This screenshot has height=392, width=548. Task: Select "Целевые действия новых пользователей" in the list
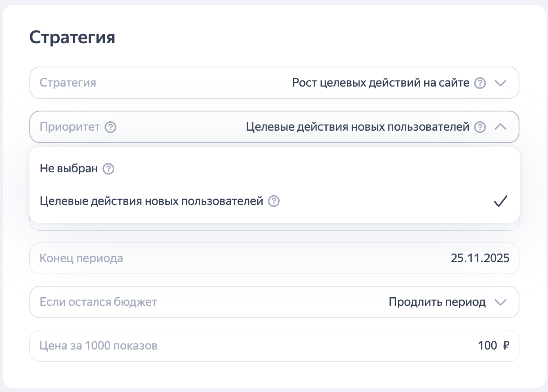(x=151, y=201)
